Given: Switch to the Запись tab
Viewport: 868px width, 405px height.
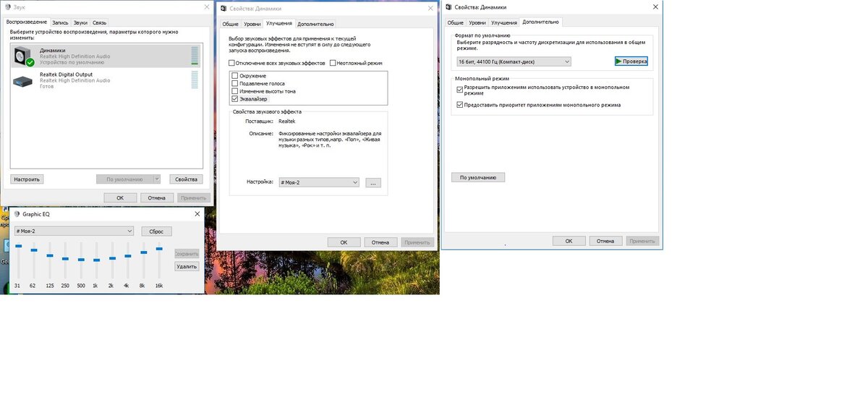Looking at the screenshot, I should 60,22.
